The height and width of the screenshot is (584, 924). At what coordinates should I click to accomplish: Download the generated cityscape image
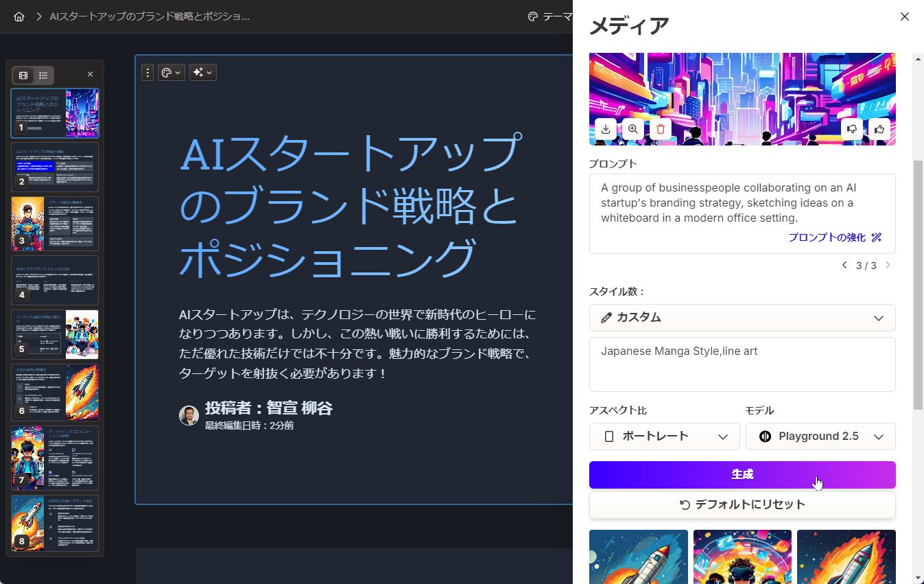(605, 129)
